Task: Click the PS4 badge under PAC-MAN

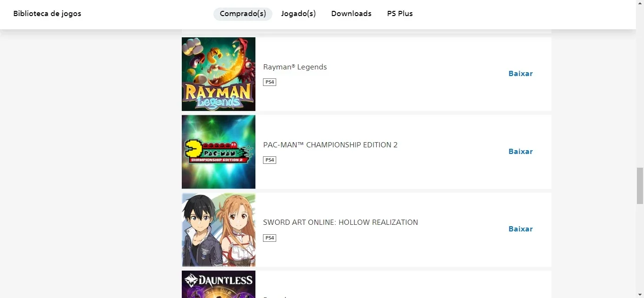Action: (270, 160)
